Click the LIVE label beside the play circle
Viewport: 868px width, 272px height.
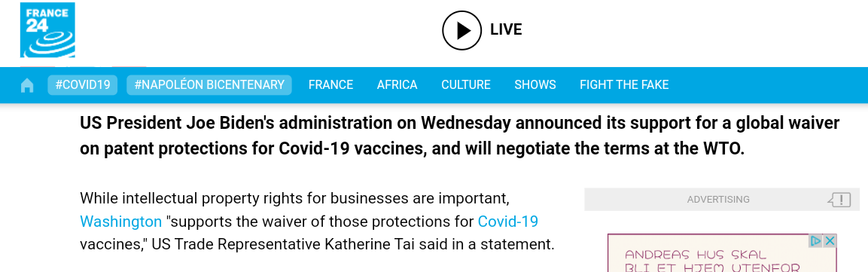506,30
